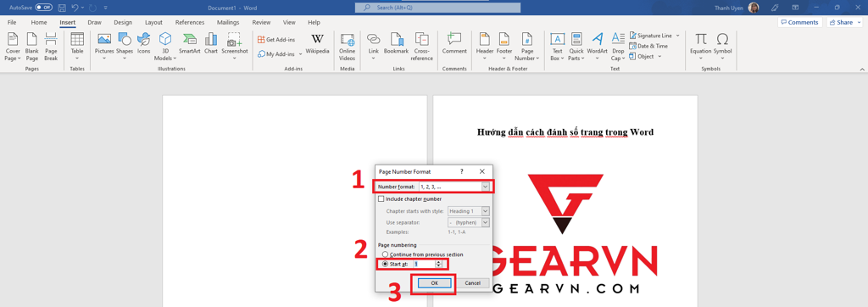This screenshot has width=868, height=307.
Task: Open Comments pane button
Action: (799, 22)
